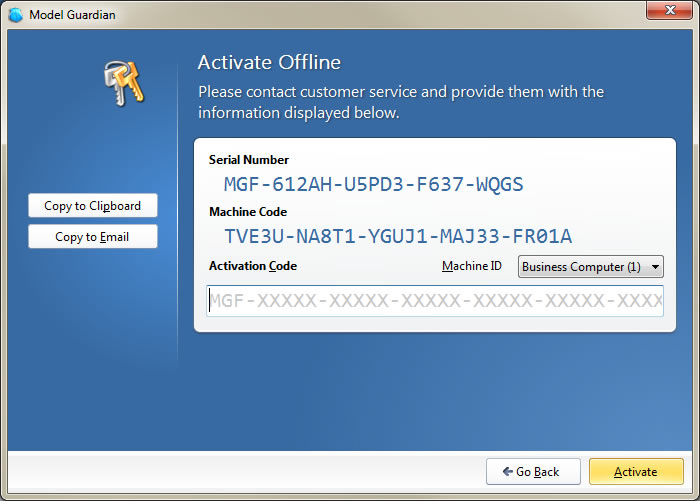Select the serial number MGF-612AH-U5PD3-F637-WQGS

tap(373, 184)
